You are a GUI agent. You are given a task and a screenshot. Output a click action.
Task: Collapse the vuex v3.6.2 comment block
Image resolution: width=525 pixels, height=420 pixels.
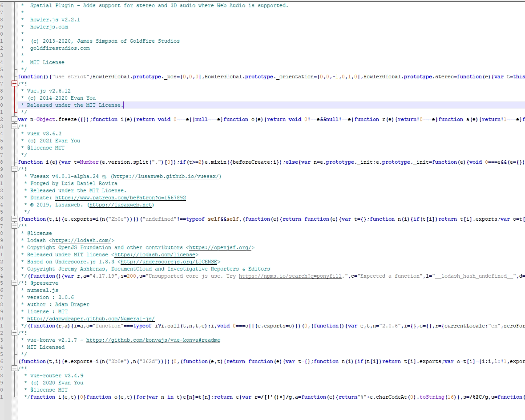(14, 126)
